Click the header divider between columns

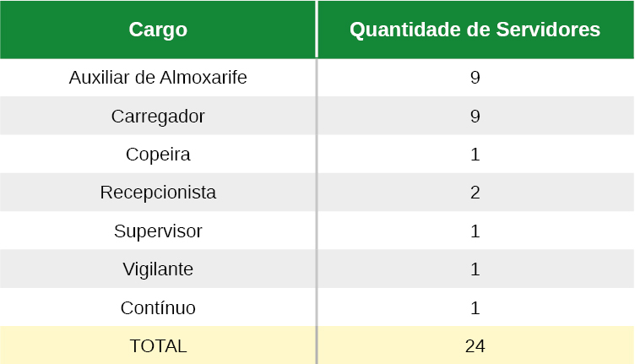317,30
